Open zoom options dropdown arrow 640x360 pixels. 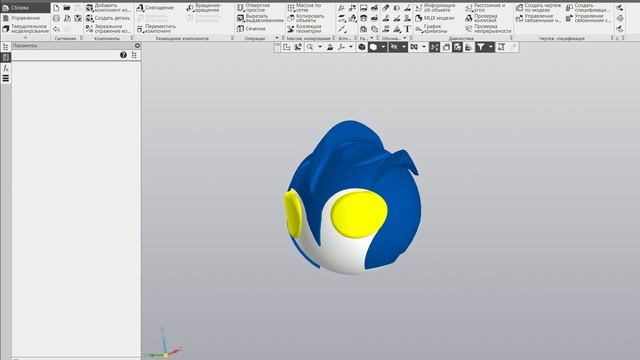(x=320, y=47)
